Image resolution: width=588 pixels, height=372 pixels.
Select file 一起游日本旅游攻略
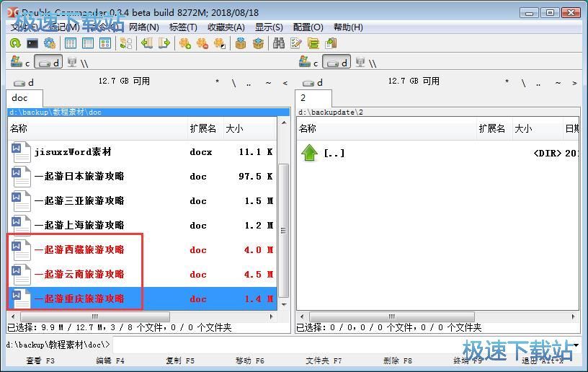click(143, 177)
